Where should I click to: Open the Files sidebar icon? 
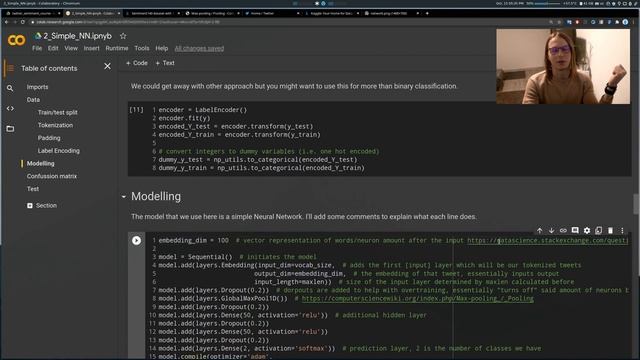[10, 129]
